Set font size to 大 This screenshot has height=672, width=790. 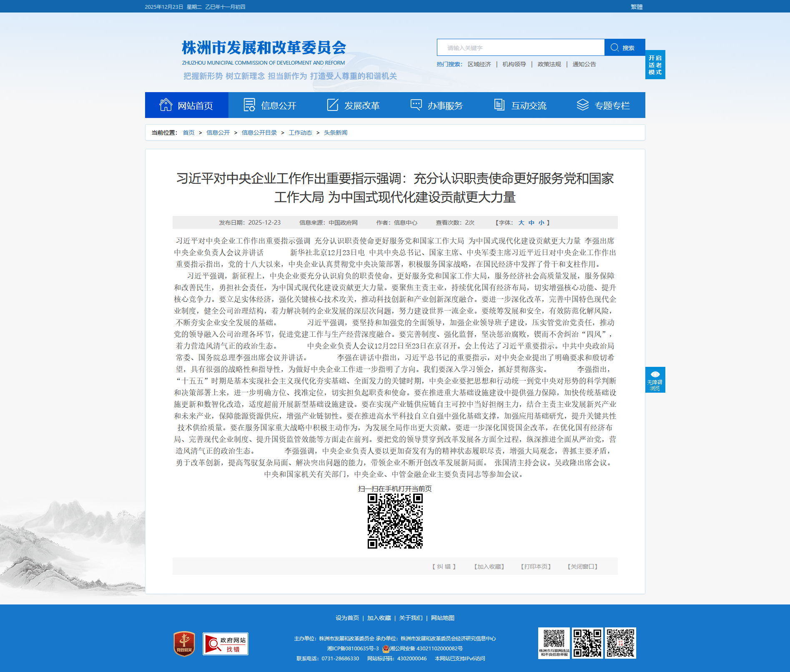pos(521,223)
